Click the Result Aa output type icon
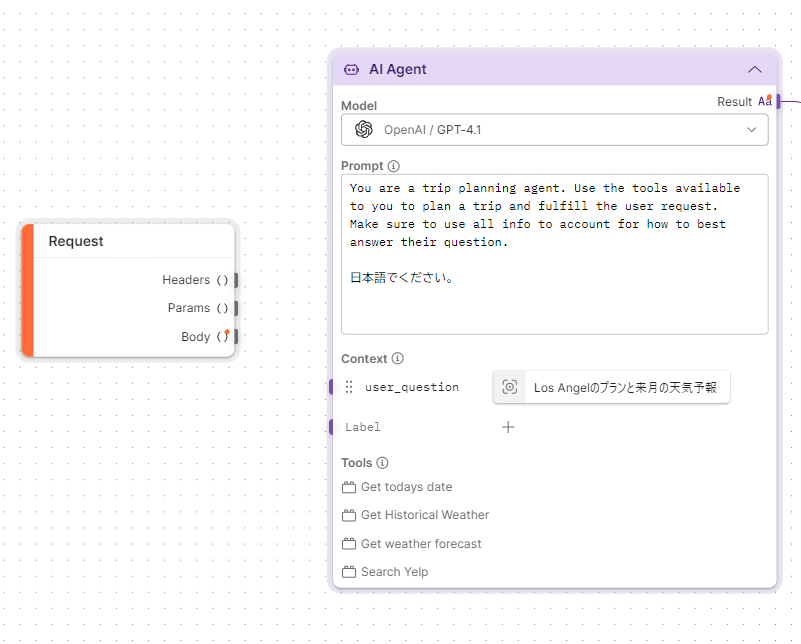 pos(765,101)
